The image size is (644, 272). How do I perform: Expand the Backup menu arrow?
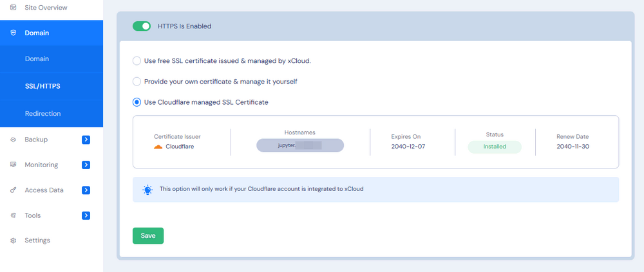86,140
